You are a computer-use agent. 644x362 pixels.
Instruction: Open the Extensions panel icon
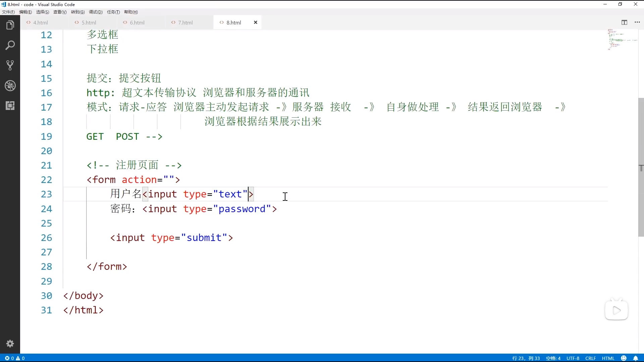point(10,106)
